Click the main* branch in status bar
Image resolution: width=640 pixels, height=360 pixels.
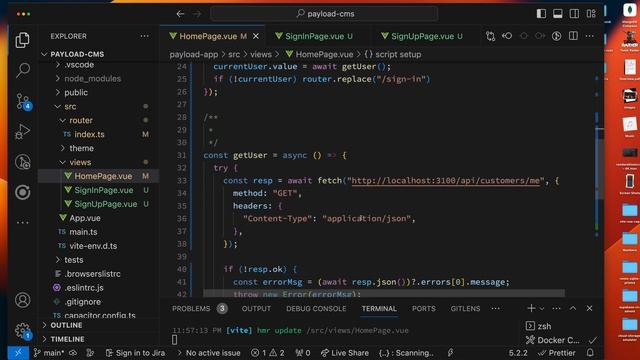(x=49, y=353)
